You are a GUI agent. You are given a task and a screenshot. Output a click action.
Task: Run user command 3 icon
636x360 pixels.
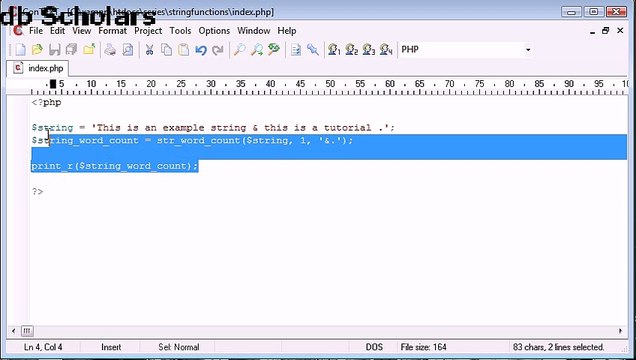pos(369,49)
